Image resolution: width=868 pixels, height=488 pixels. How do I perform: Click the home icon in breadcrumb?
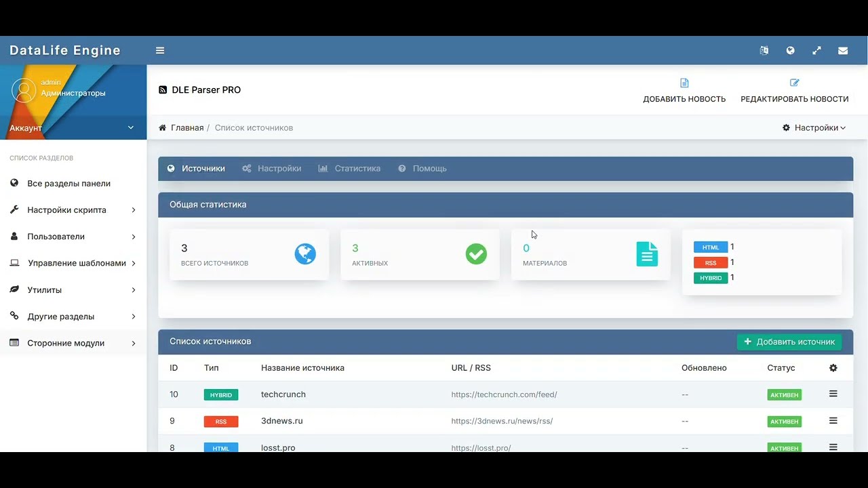click(163, 127)
